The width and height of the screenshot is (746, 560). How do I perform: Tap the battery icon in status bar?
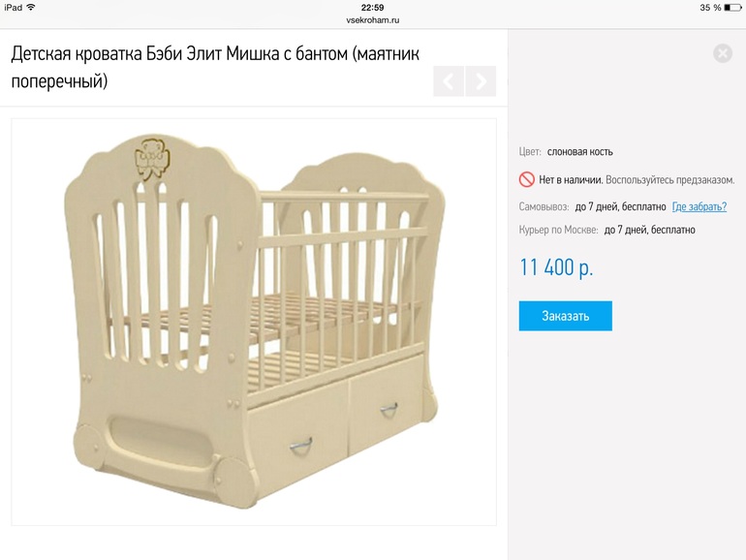pos(733,8)
